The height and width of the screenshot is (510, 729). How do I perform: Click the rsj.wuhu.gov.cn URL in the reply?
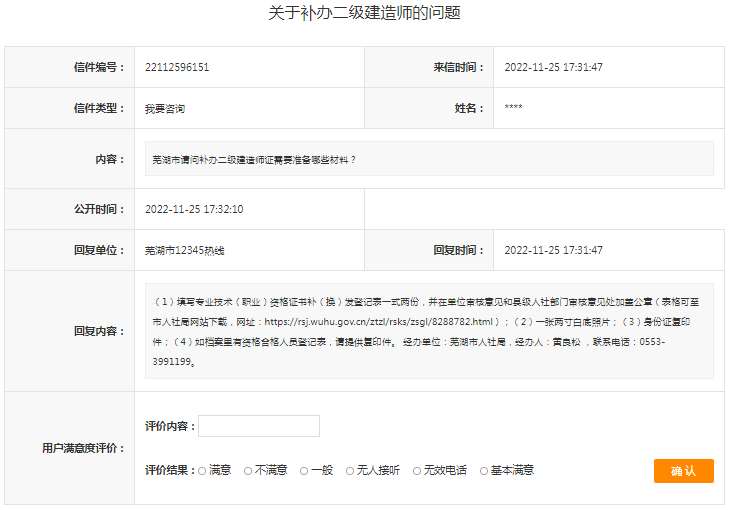[378, 322]
